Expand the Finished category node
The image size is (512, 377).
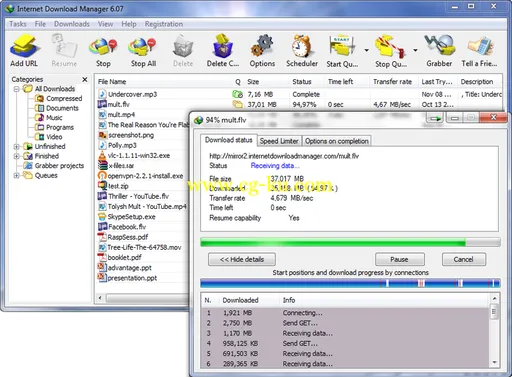(16, 156)
